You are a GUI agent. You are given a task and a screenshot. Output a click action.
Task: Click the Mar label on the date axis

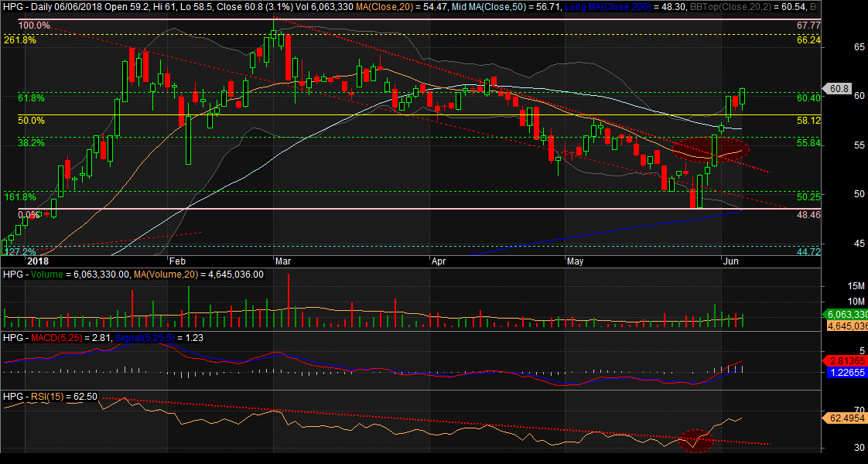coord(284,261)
